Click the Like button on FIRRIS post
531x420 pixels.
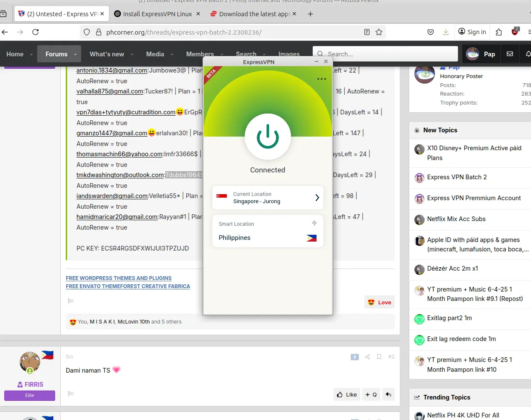[347, 394]
